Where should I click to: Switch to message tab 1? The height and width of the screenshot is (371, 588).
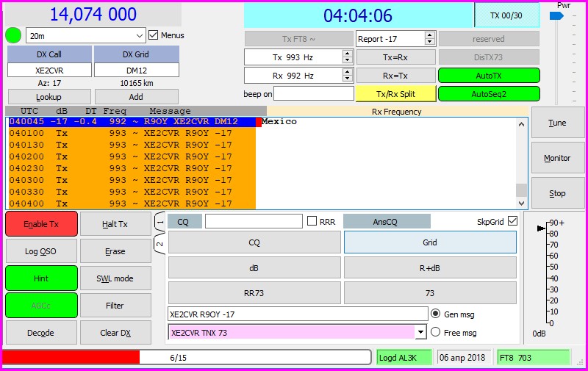pyautogui.click(x=159, y=220)
